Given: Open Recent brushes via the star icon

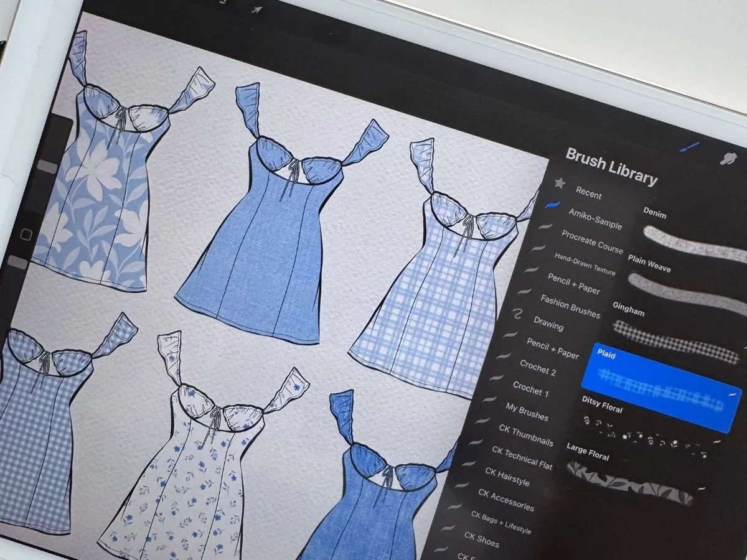Looking at the screenshot, I should click(560, 184).
